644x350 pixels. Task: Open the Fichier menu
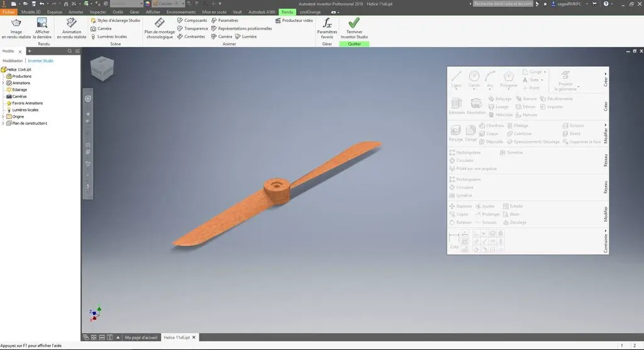coord(8,12)
